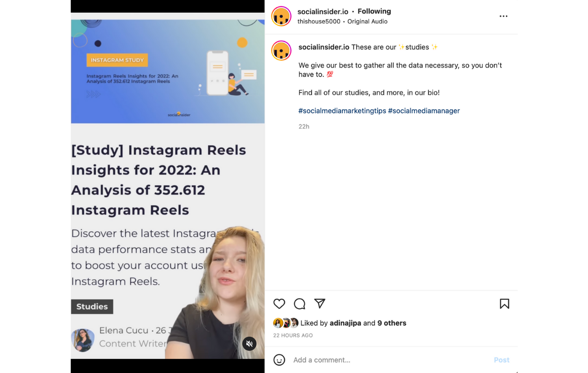Click the liker avatars next to Liked by
The image size is (588, 373).
tap(286, 323)
